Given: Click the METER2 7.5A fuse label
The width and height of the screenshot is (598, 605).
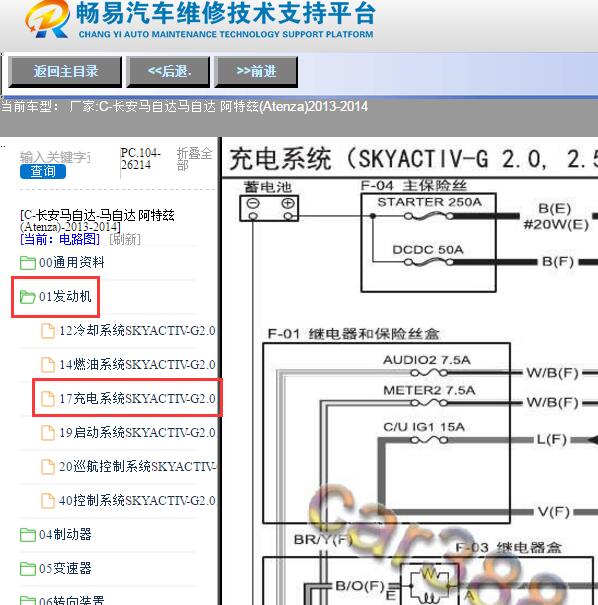Looking at the screenshot, I should pyautogui.click(x=429, y=390).
